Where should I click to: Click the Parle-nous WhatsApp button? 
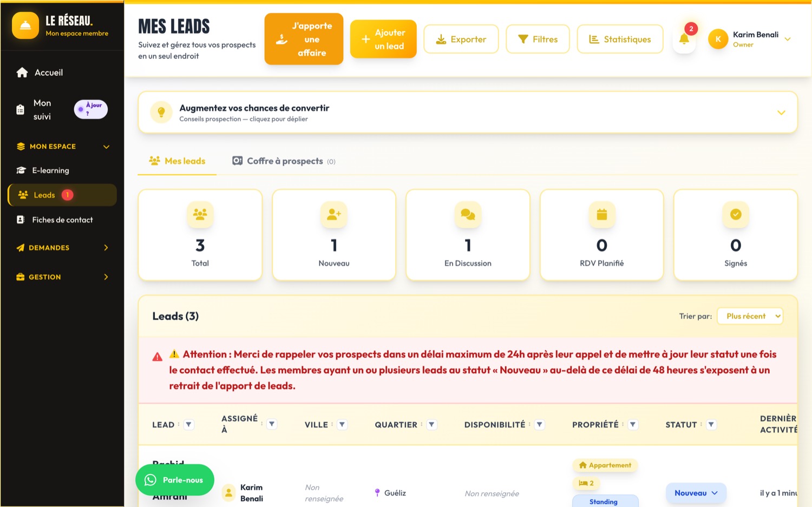175,480
